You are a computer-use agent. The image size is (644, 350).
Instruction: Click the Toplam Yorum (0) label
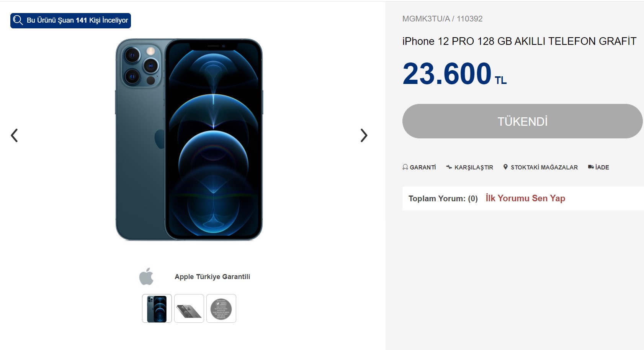(443, 199)
